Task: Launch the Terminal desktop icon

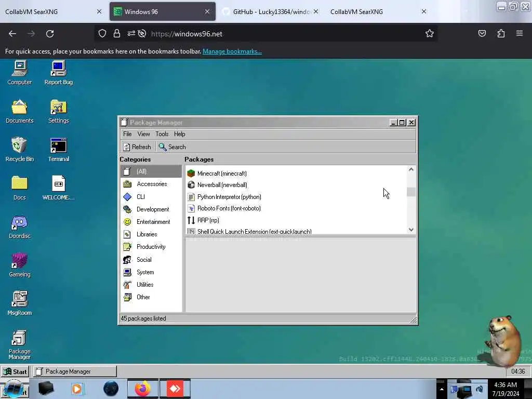Action: point(58,150)
